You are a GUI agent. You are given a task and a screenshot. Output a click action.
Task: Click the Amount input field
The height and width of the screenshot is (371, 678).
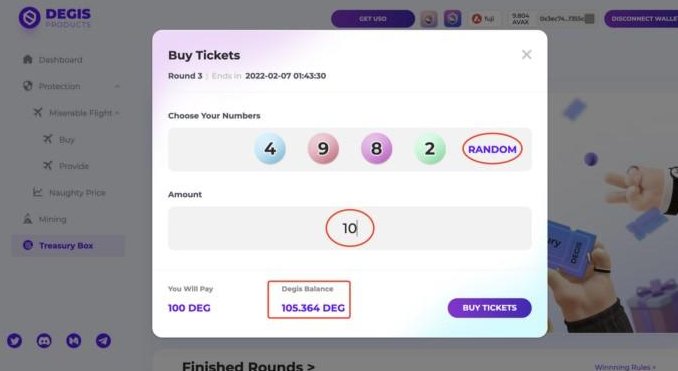click(349, 228)
